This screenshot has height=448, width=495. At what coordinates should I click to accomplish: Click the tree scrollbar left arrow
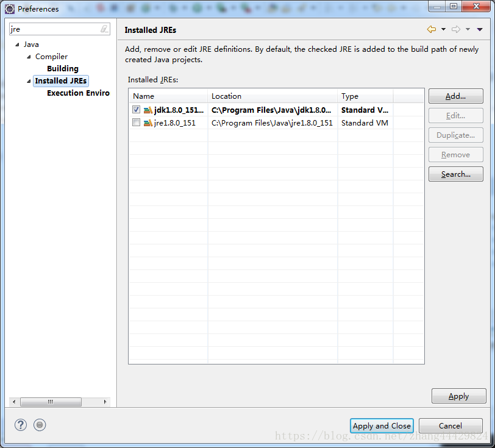14,402
